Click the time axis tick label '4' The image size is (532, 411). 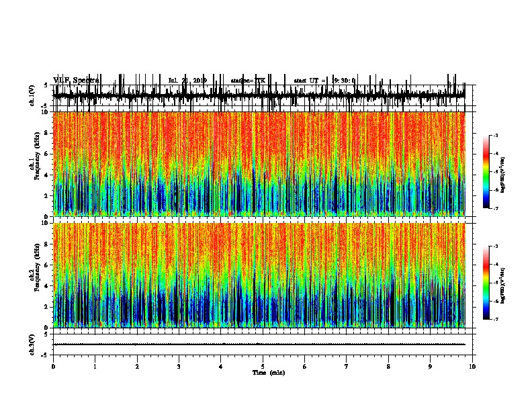coord(221,367)
